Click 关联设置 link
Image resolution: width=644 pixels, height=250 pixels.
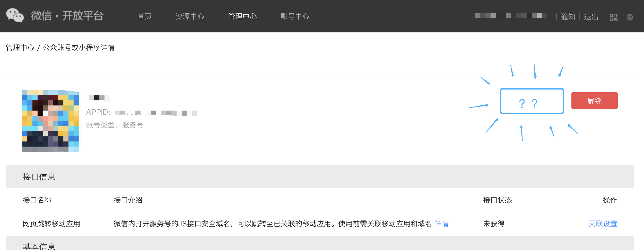[x=603, y=224]
